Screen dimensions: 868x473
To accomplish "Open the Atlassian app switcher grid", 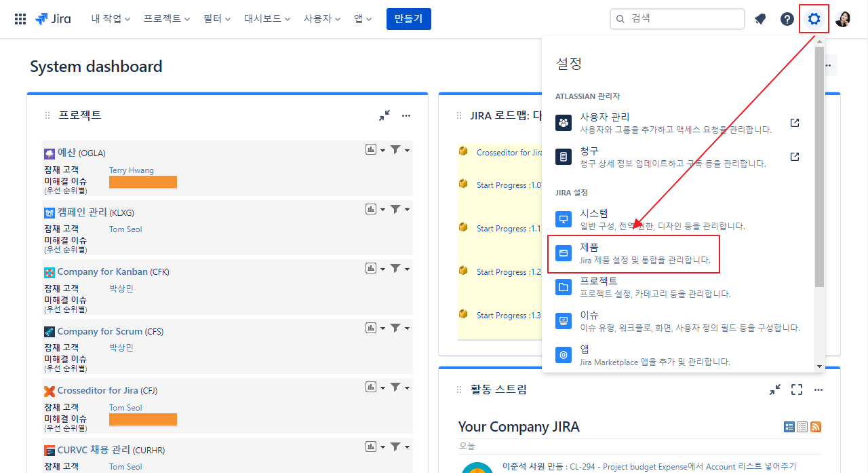I will 20,19.
